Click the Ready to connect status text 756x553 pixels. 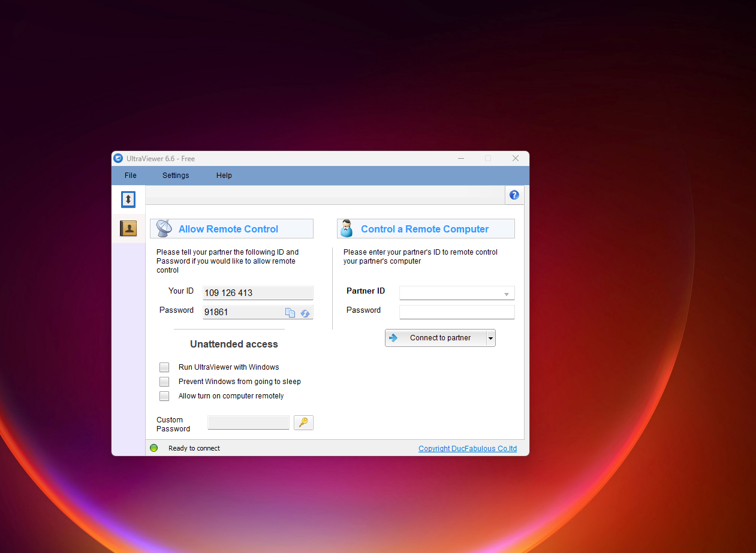tap(194, 448)
